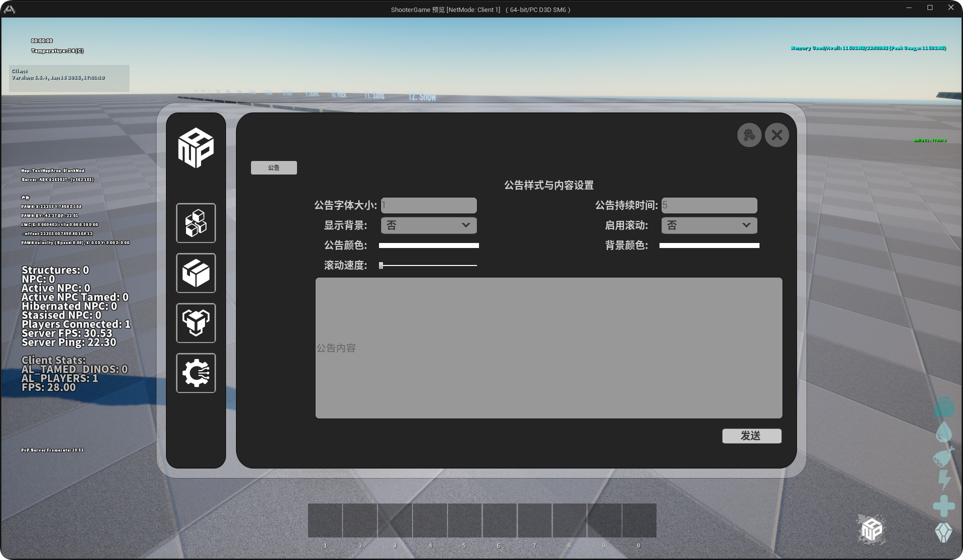Click the water drop status icon
This screenshot has height=560, width=963.
pyautogui.click(x=944, y=431)
